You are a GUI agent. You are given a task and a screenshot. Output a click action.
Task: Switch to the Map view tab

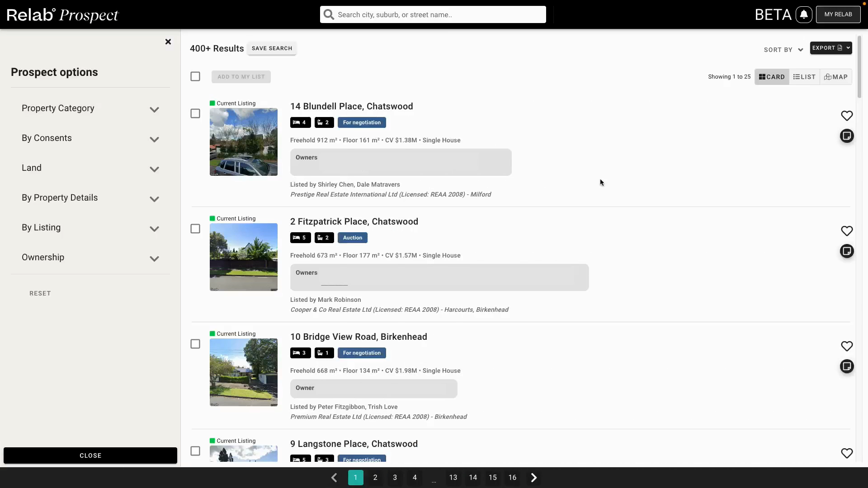[x=835, y=77]
